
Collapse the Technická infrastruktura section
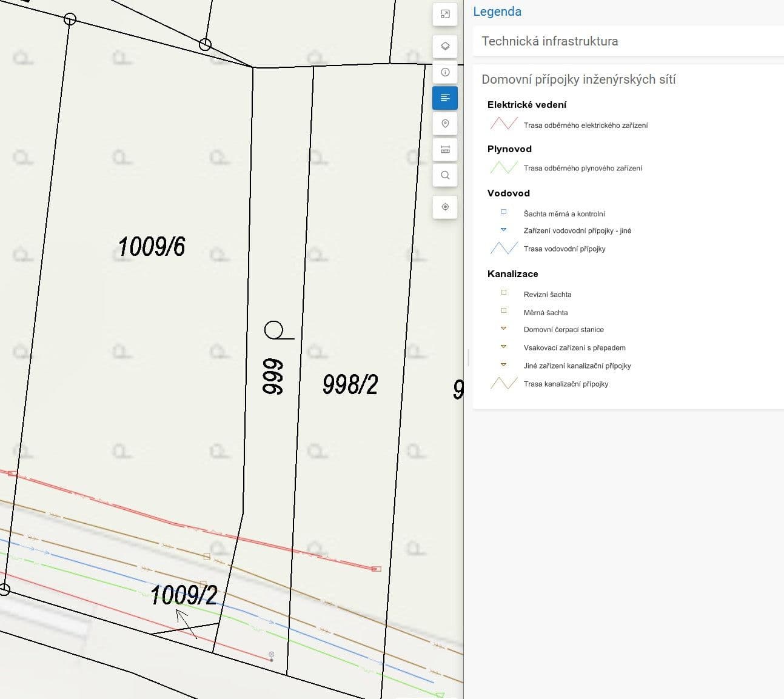click(550, 41)
